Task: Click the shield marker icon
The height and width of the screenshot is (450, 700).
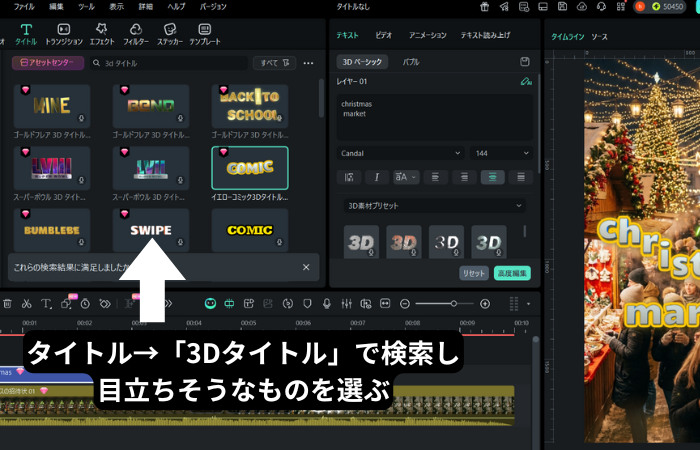Action: [307, 304]
